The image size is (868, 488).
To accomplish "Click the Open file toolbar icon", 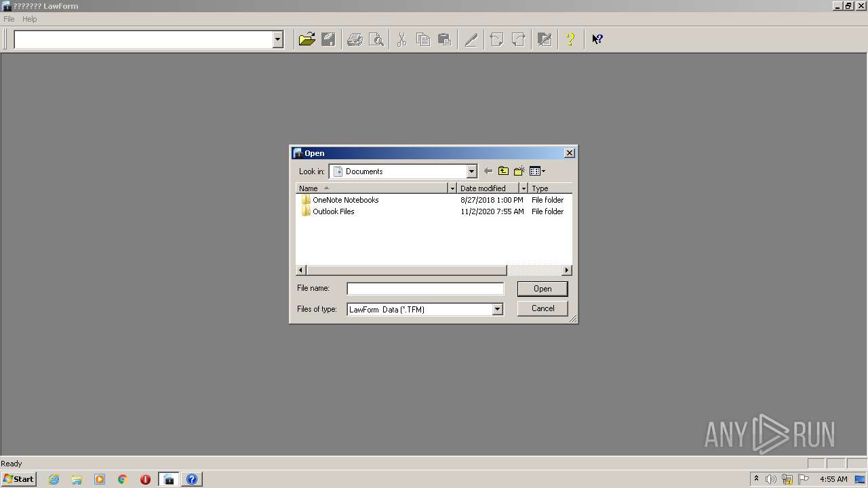I will coord(307,39).
